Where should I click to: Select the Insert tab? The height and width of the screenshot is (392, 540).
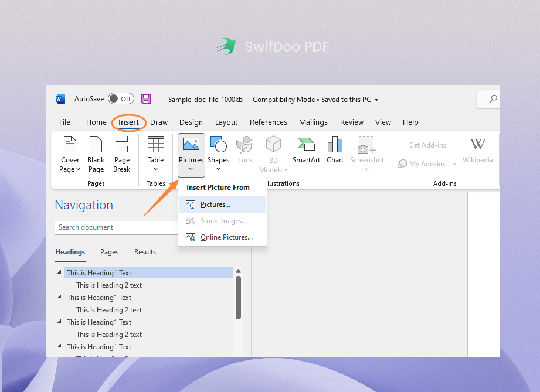point(128,122)
